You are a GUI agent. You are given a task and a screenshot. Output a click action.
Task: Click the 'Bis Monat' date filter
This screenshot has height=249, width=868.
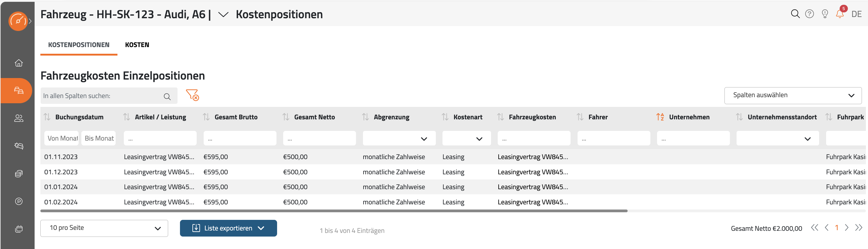tap(98, 138)
